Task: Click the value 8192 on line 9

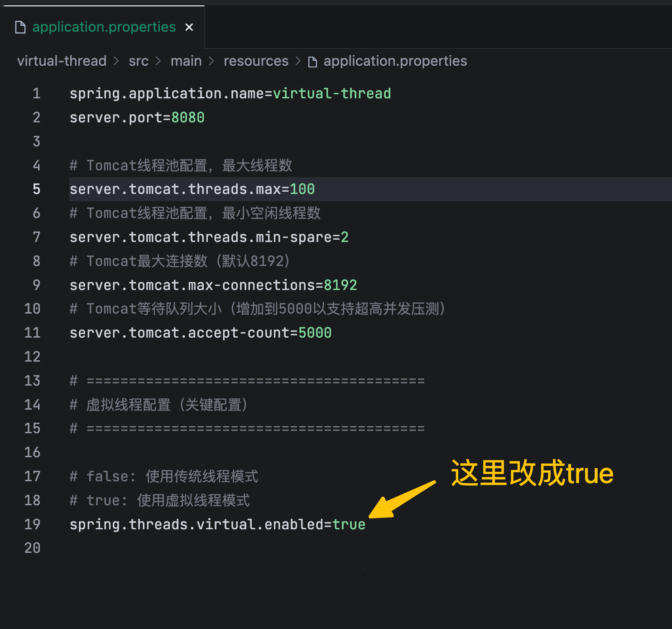Action: pos(341,285)
